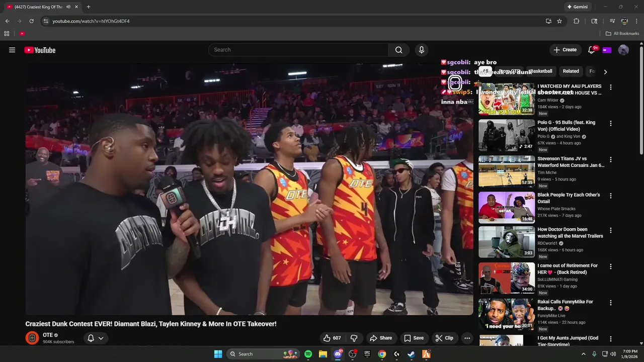Viewport: 644px width, 362px height.
Task: Expand subscription notification bell dropdown
Action: click(x=96, y=338)
